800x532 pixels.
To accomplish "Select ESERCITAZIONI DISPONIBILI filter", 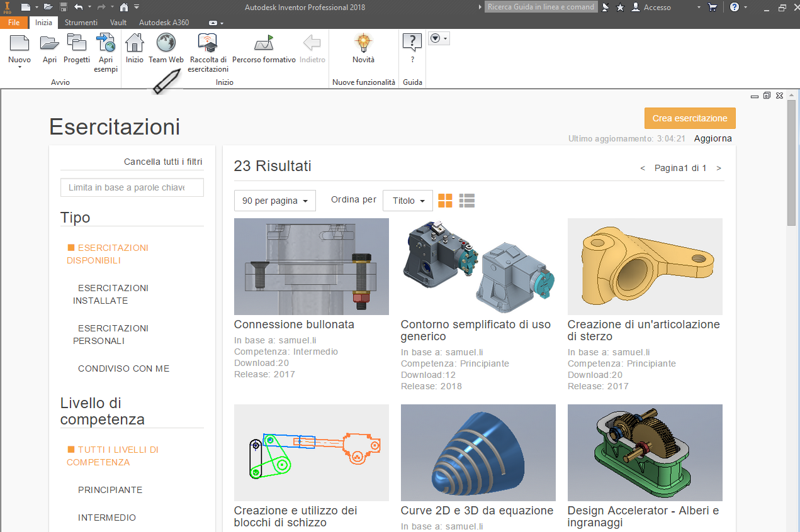I will pos(108,254).
